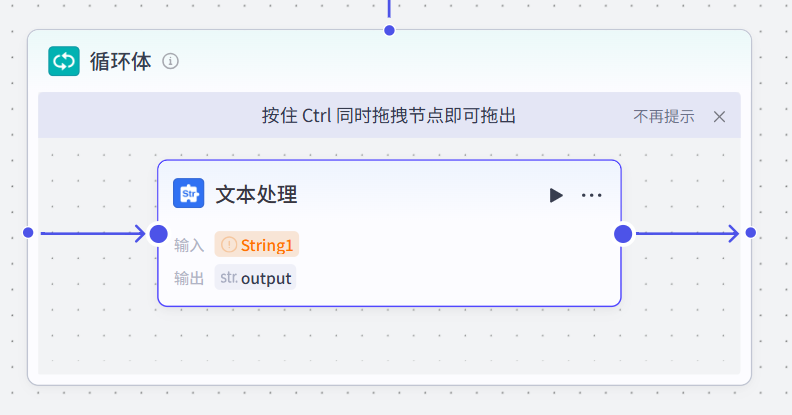The image size is (792, 415).
Task: Close the Ctrl drag hint banner
Action: 719,116
